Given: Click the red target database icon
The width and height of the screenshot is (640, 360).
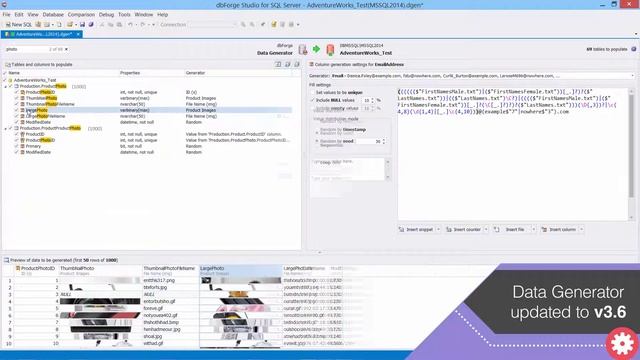Looking at the screenshot, I should click(330, 50).
